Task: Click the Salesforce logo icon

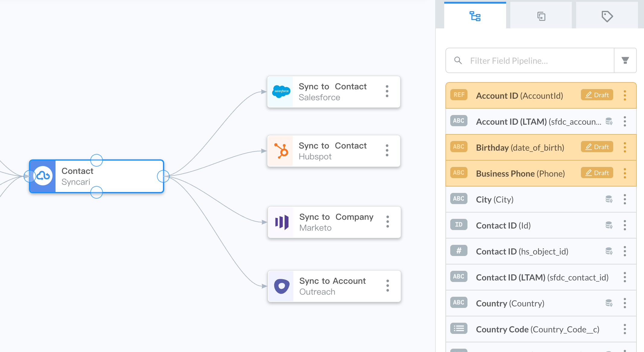Action: tap(281, 91)
